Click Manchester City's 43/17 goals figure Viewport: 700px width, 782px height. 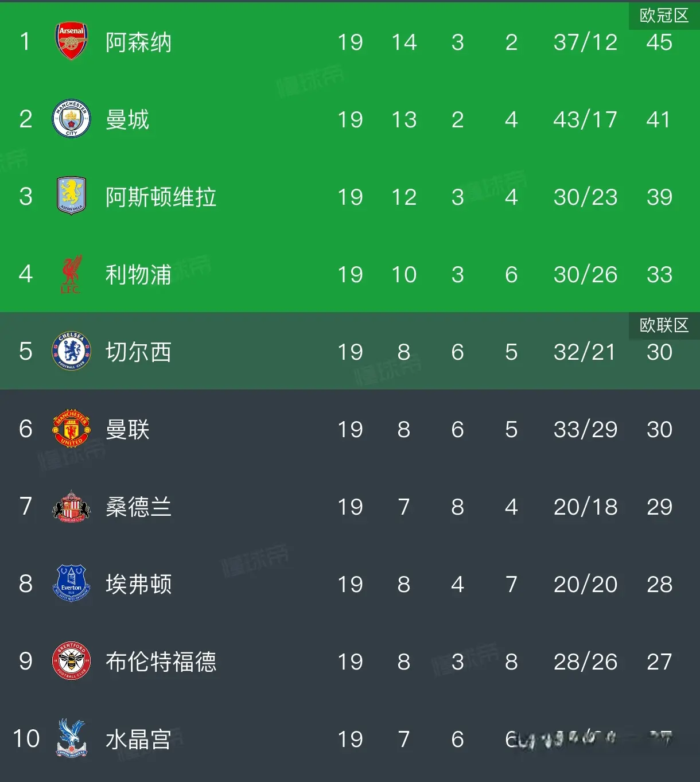[x=585, y=120]
